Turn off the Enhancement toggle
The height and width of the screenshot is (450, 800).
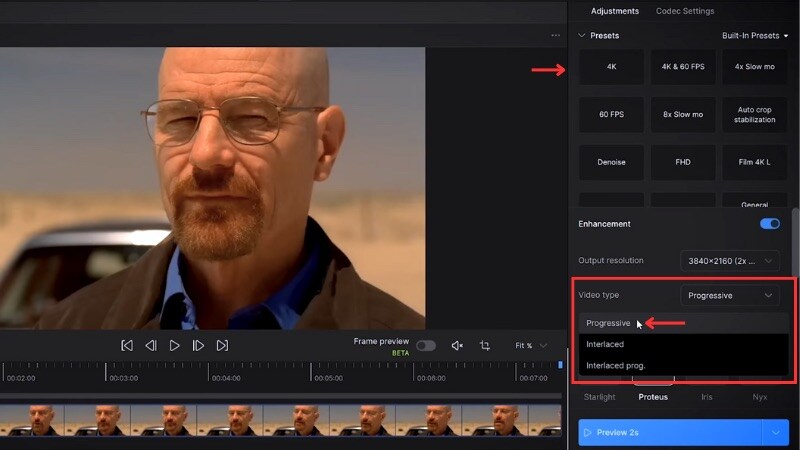(x=769, y=224)
